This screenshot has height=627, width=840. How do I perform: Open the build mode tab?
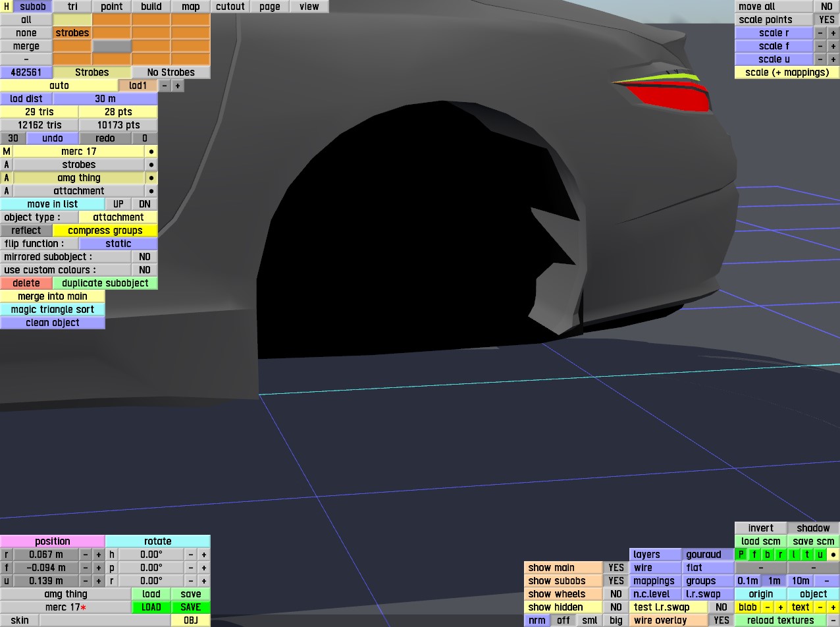151,7
